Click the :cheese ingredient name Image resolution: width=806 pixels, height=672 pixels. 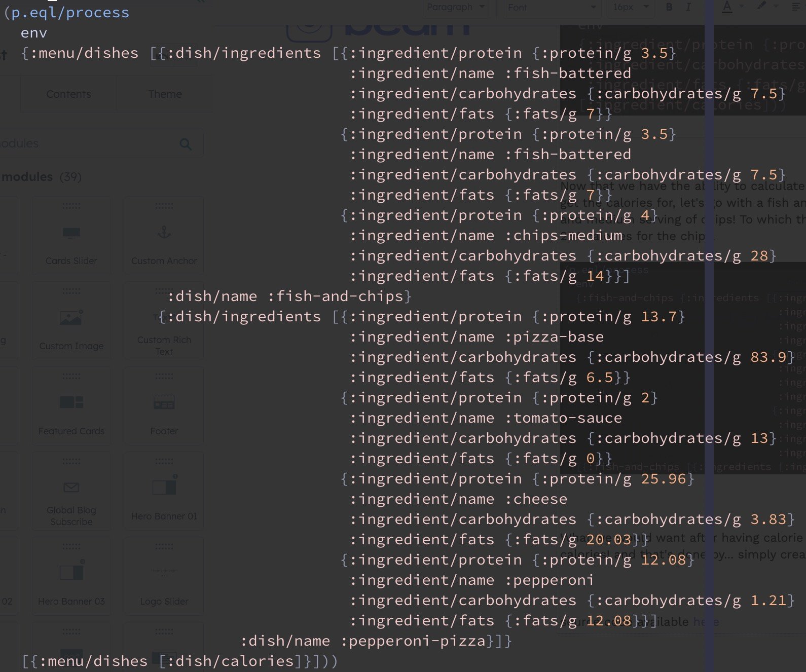536,499
